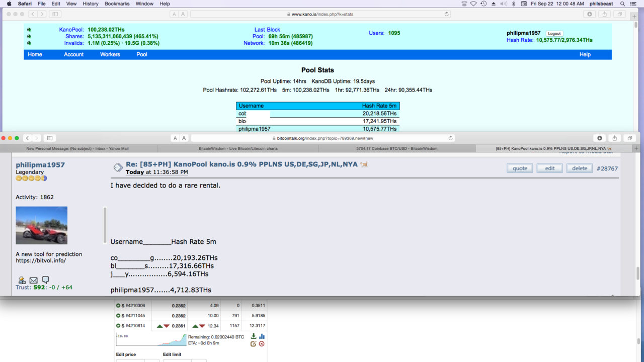Click green up arrow beside 12.34
This screenshot has height=362, width=644.
coord(195,326)
